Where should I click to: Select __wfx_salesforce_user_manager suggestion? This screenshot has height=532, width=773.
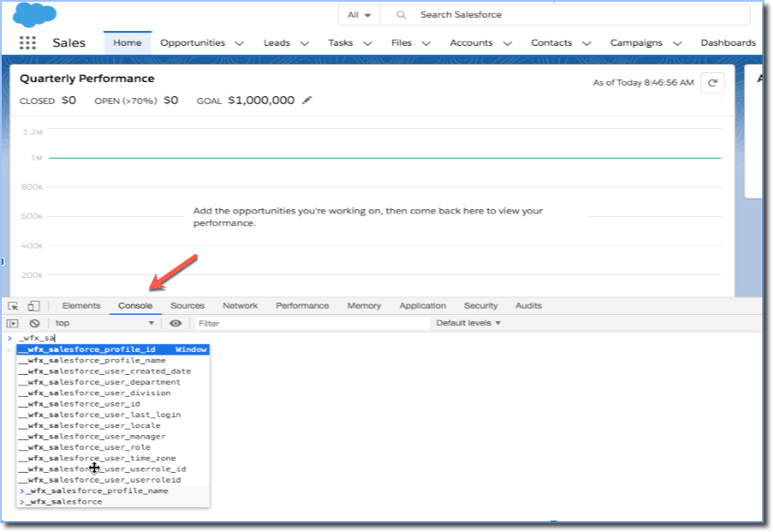(113, 437)
